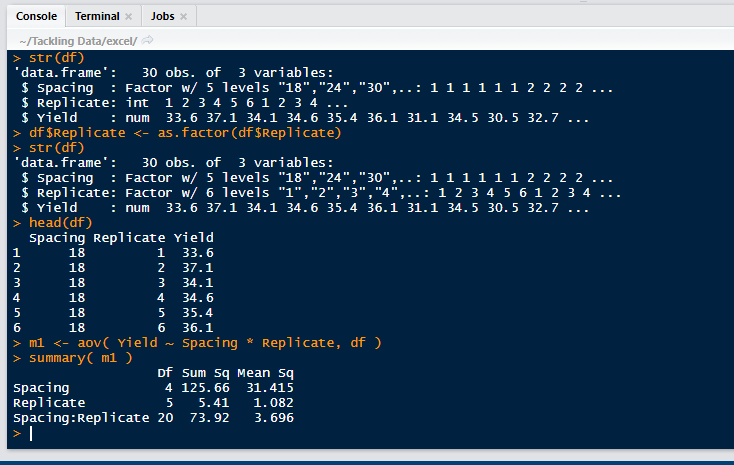Click the summary( m1 ) command line
The width and height of the screenshot is (734, 465).
tap(73, 358)
